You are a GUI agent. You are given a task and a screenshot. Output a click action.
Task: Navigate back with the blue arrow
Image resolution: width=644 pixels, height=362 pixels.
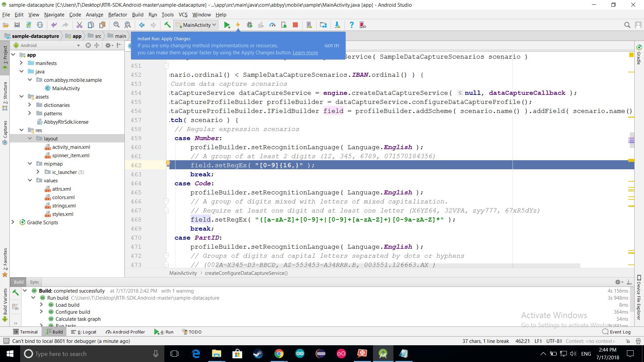point(142,25)
